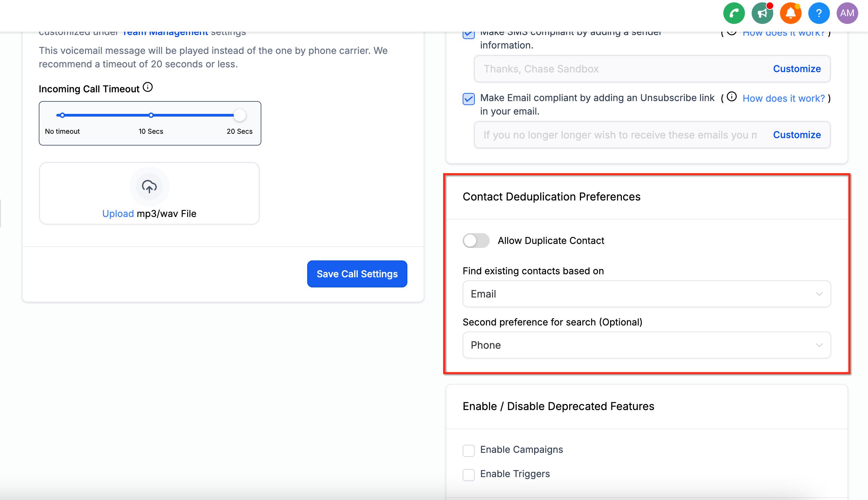Open the green phone dialer icon

[x=734, y=13]
